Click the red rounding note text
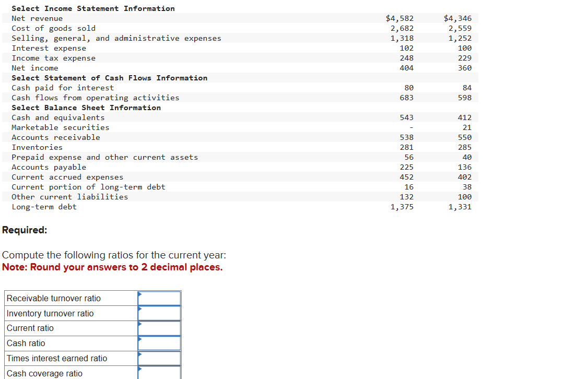Screen dimensions: 588x379 click(x=112, y=267)
